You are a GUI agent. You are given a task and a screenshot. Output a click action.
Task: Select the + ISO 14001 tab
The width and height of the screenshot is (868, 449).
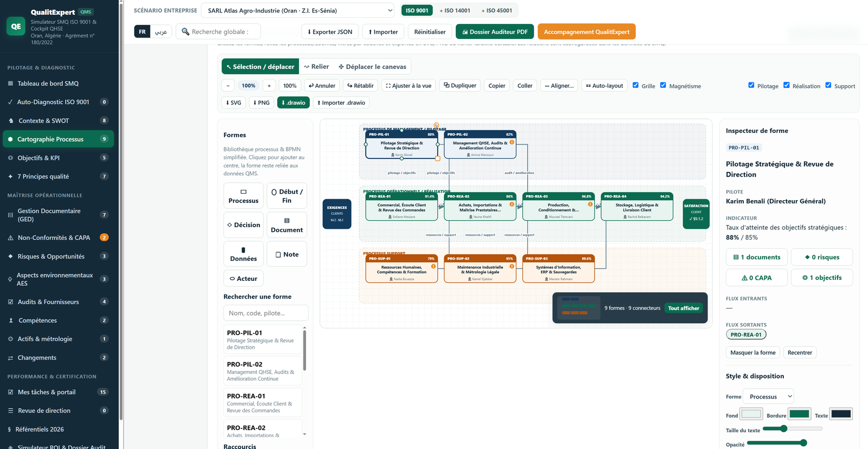pos(455,10)
